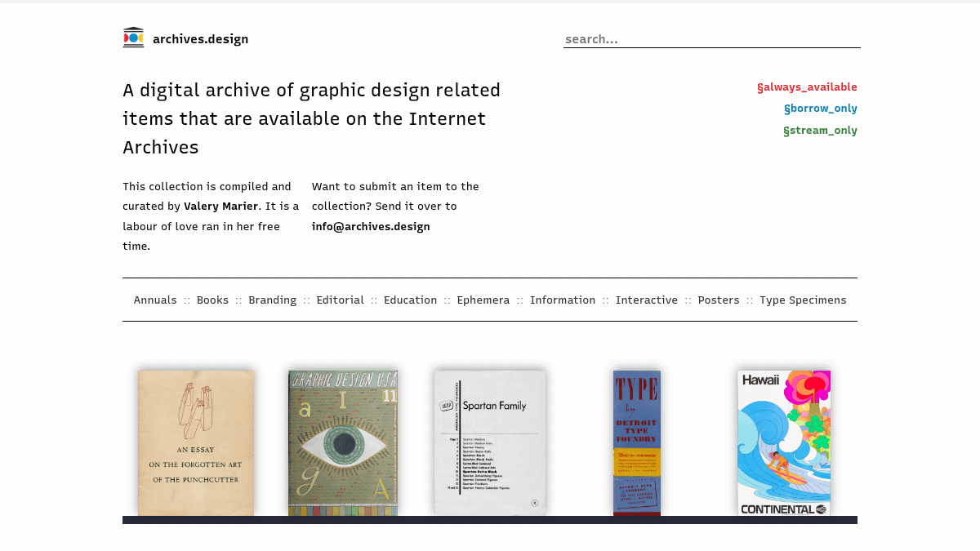Open the Punchcutter essay cover
The height and width of the screenshot is (551, 980).
[196, 443]
